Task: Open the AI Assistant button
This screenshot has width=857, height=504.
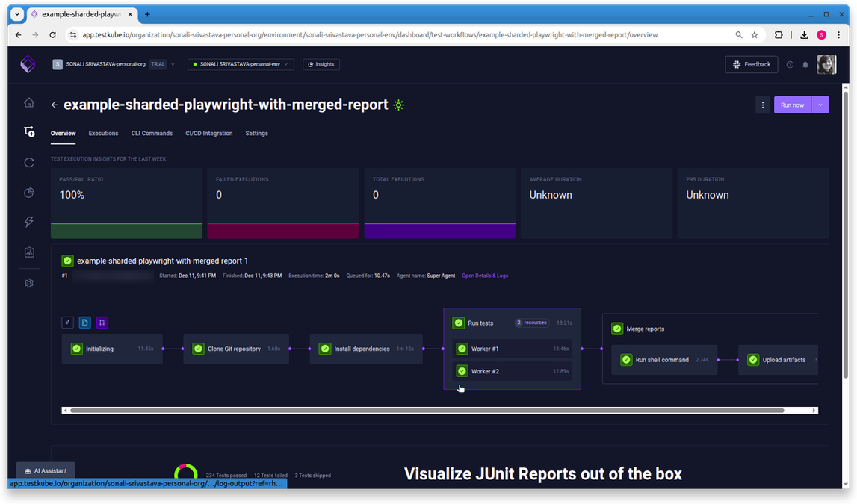Action: (46, 470)
